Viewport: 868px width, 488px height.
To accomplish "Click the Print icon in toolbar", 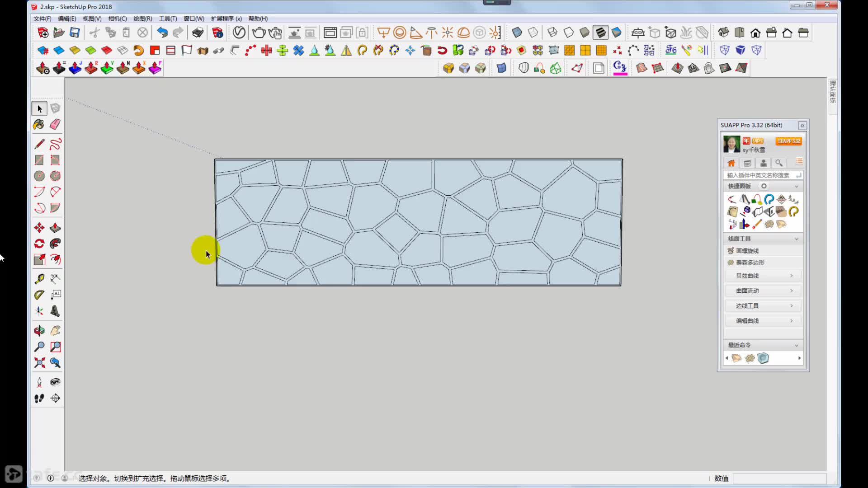I will click(x=198, y=33).
